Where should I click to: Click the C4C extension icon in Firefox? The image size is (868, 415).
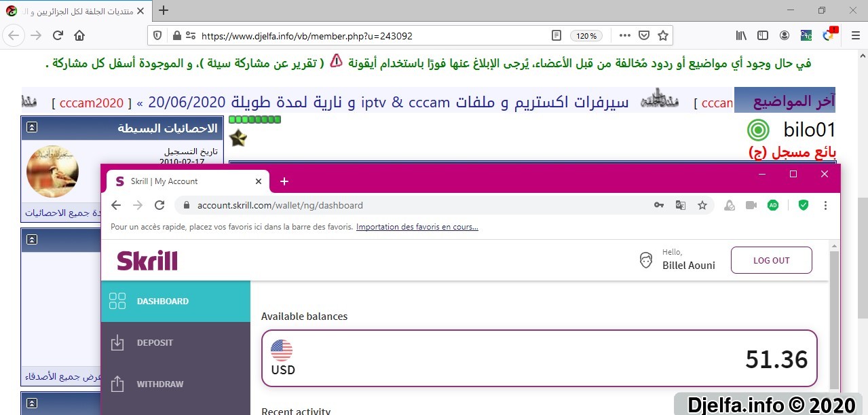[x=806, y=35]
